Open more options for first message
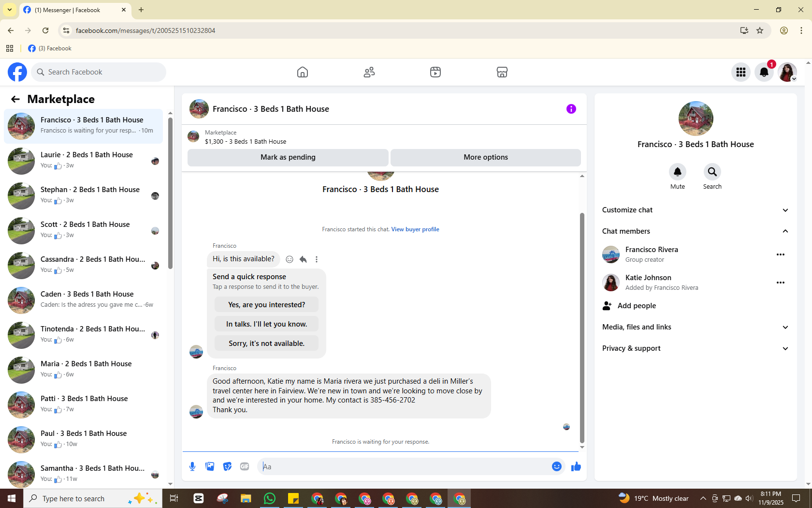This screenshot has width=812, height=508. 317,259
